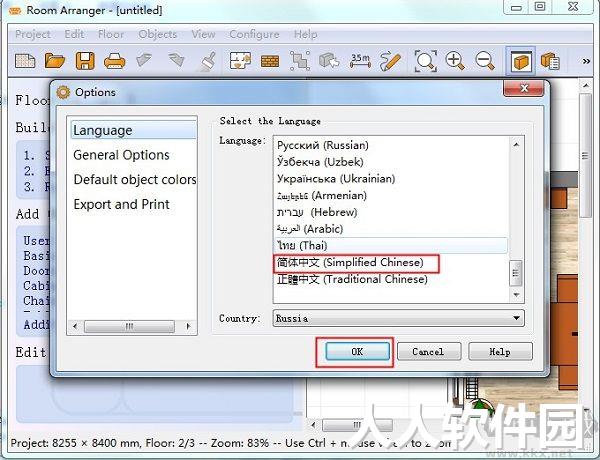Open the Project menu
The image size is (600, 460).
pyautogui.click(x=33, y=34)
